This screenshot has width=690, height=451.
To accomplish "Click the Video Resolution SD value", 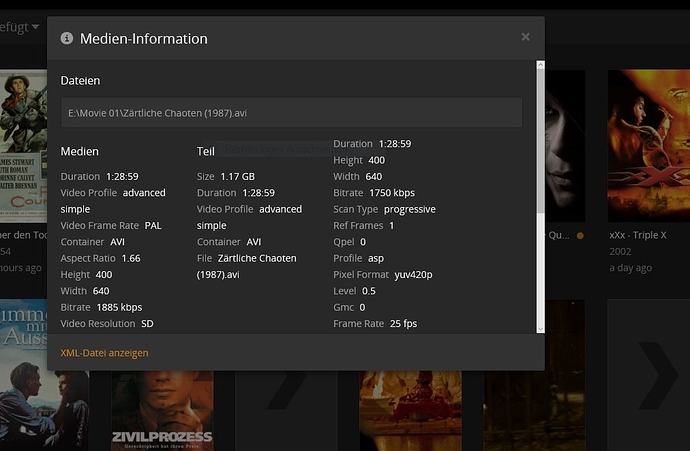I will (x=147, y=323).
